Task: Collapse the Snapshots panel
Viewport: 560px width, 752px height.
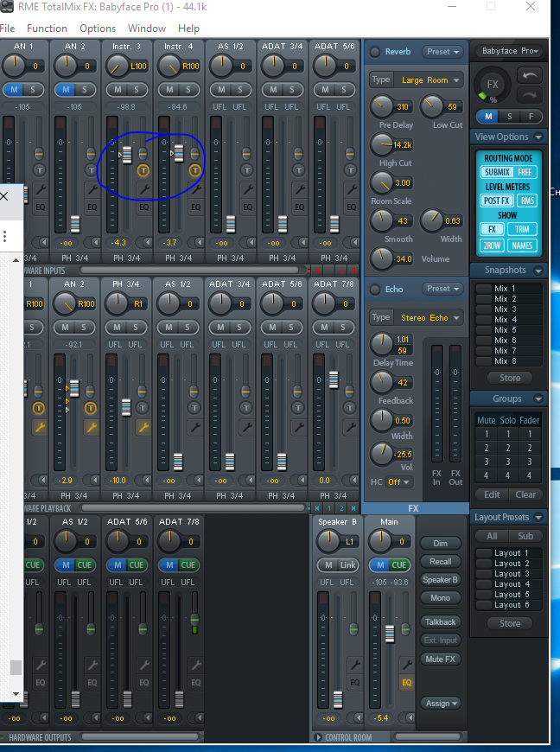Action: (538, 271)
